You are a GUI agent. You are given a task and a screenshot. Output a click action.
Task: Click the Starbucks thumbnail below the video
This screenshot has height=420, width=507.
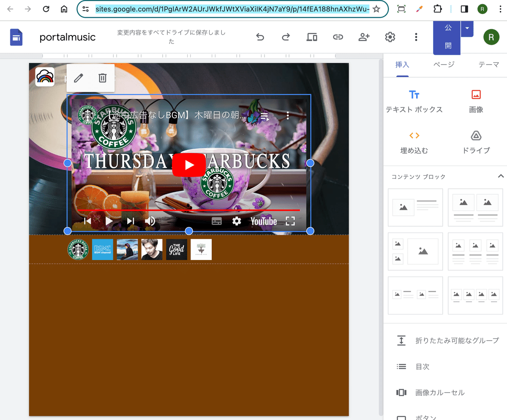coord(78,249)
